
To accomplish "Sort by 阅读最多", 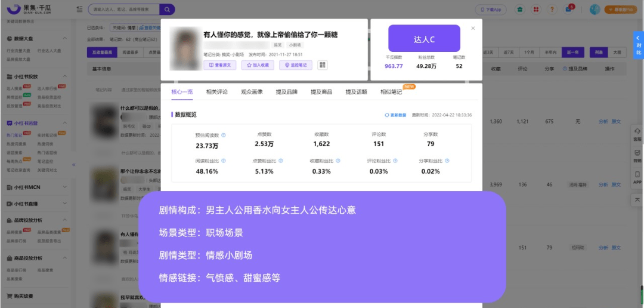I will 130,52.
